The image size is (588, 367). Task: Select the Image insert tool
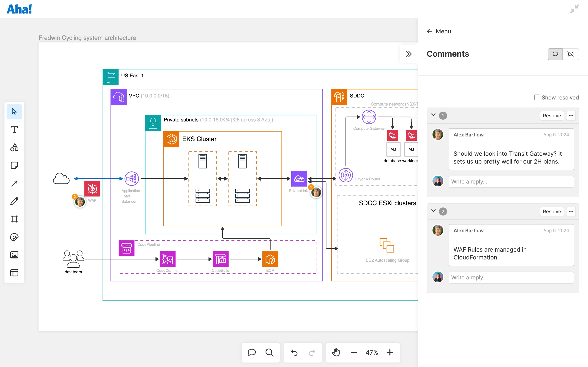coord(14,255)
